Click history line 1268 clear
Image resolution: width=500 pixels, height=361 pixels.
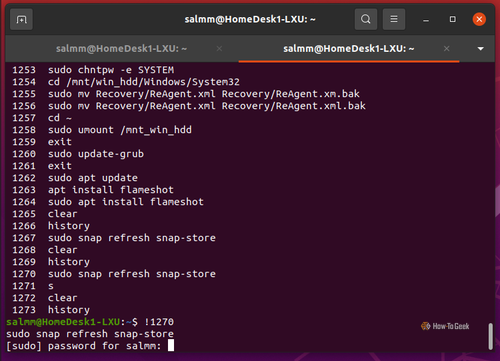pyautogui.click(x=45, y=250)
